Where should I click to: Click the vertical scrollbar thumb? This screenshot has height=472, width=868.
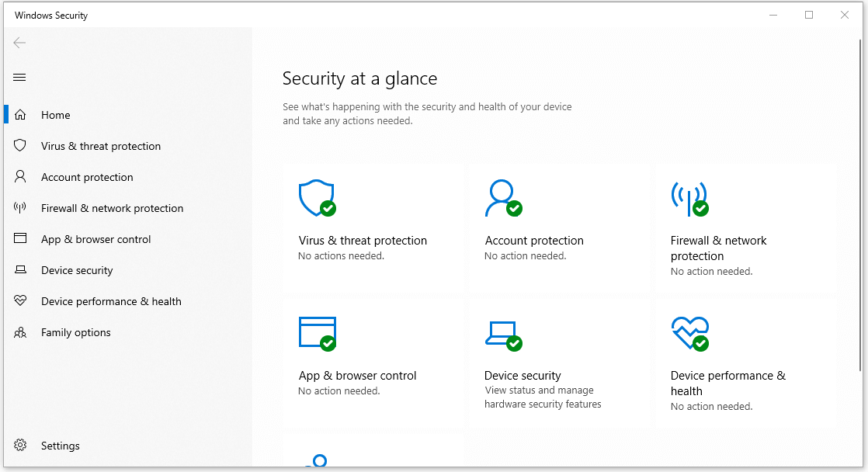point(861,205)
